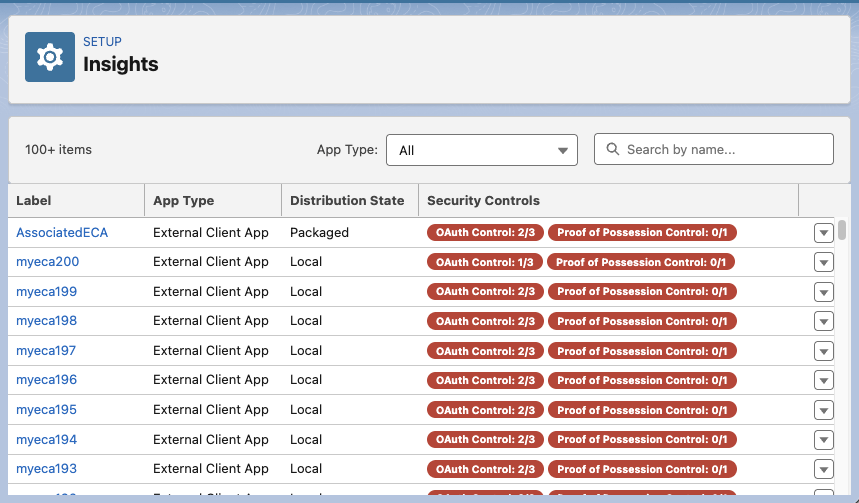Screen dimensions: 859x503
Task: Click the table vertical scrollbar thumb
Action: point(842,230)
